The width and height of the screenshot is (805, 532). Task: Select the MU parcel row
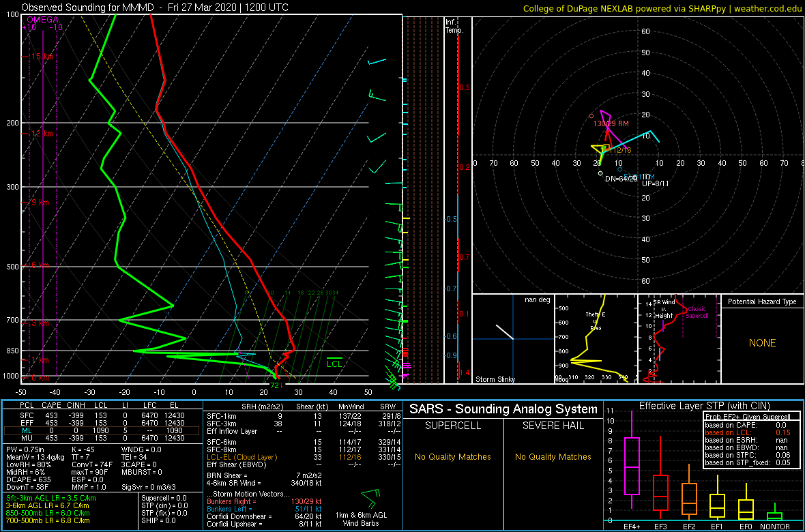point(102,439)
